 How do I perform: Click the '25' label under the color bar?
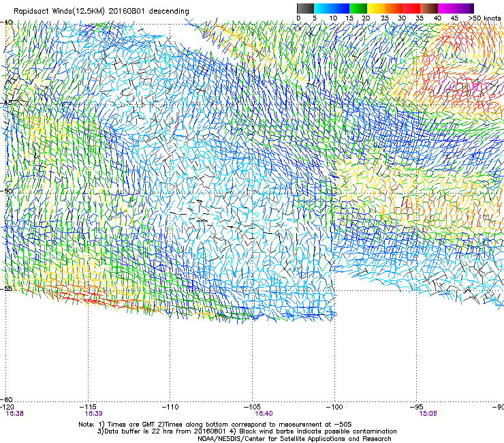point(385,18)
